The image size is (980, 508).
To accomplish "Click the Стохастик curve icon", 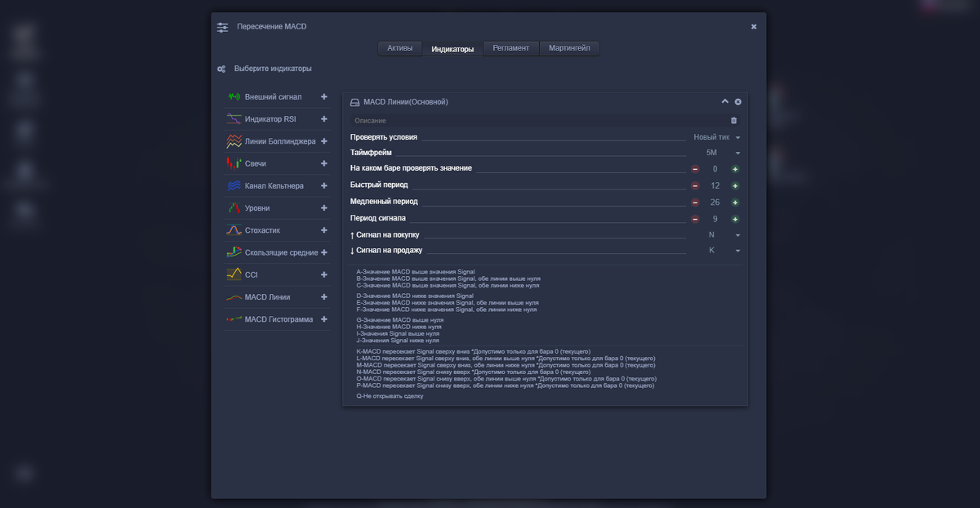I will 234,230.
